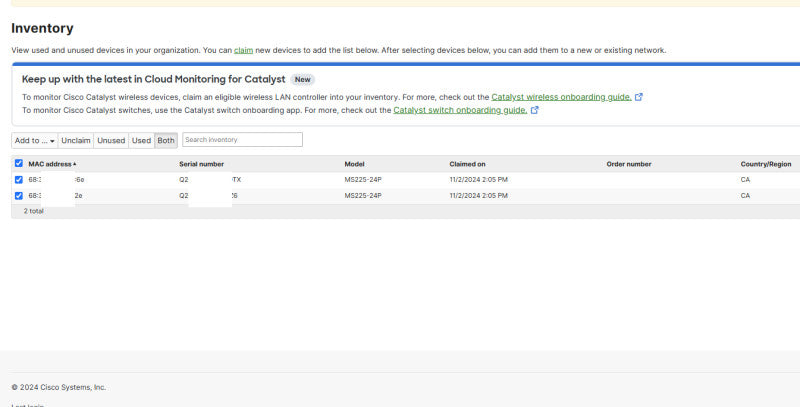Open Catalyst switch onboarding guide link

coord(460,110)
